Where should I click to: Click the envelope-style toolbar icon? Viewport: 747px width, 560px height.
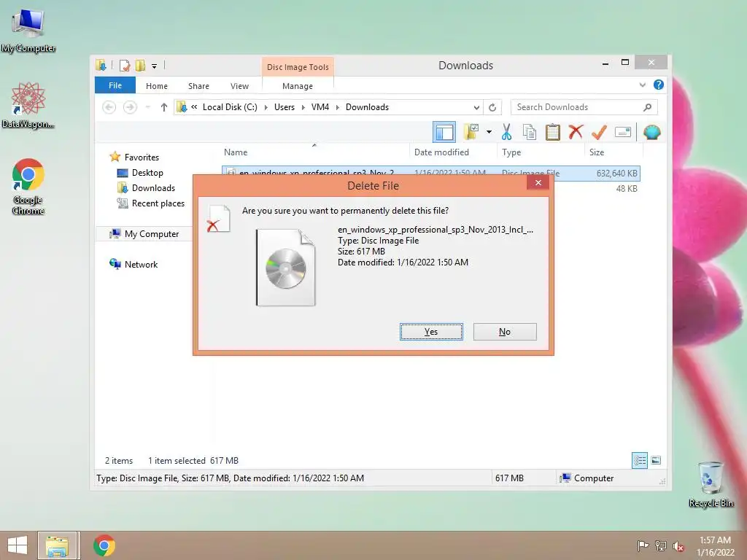click(623, 132)
